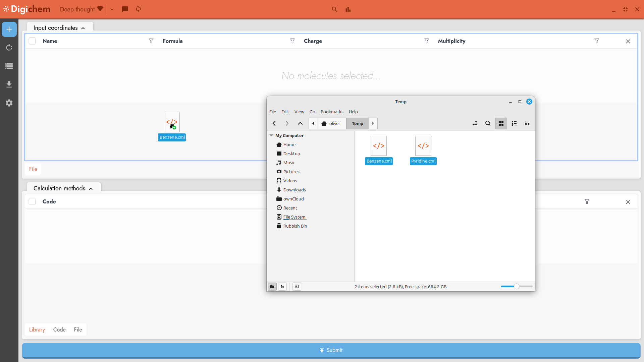644x362 pixels.
Task: Collapse the Input coordinates section
Action: pos(83,28)
